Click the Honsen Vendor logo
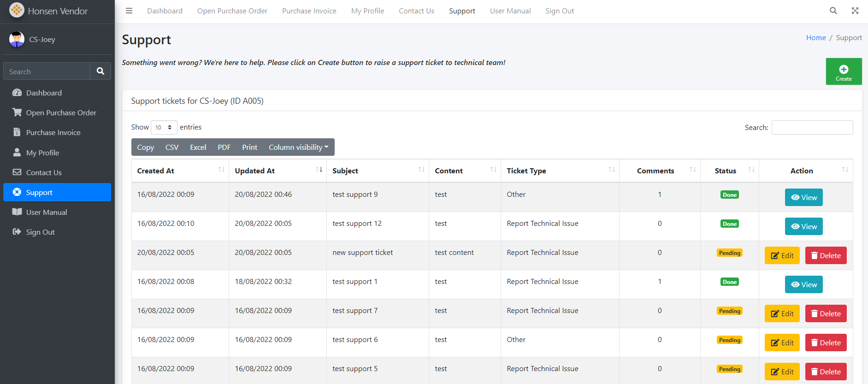Image resolution: width=868 pixels, height=384 pixels. pyautogui.click(x=17, y=11)
